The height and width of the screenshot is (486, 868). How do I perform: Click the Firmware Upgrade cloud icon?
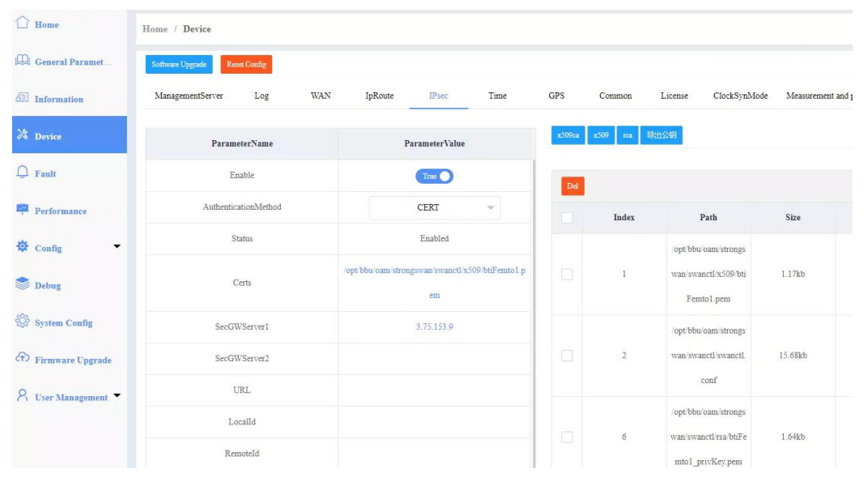click(x=23, y=360)
